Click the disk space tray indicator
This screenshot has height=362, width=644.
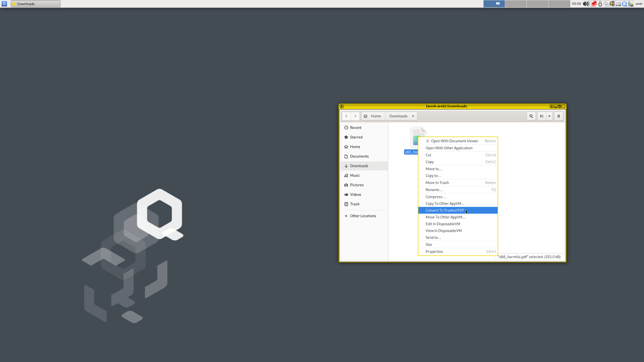[x=618, y=4]
